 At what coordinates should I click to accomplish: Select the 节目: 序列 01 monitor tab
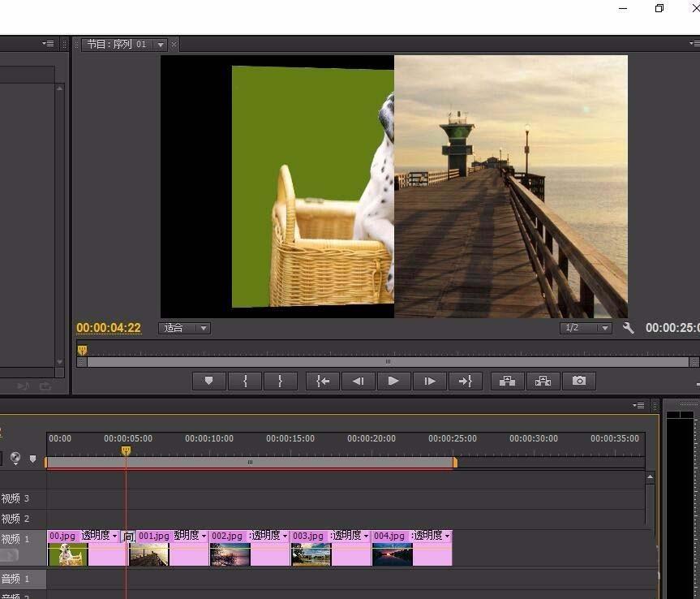117,45
